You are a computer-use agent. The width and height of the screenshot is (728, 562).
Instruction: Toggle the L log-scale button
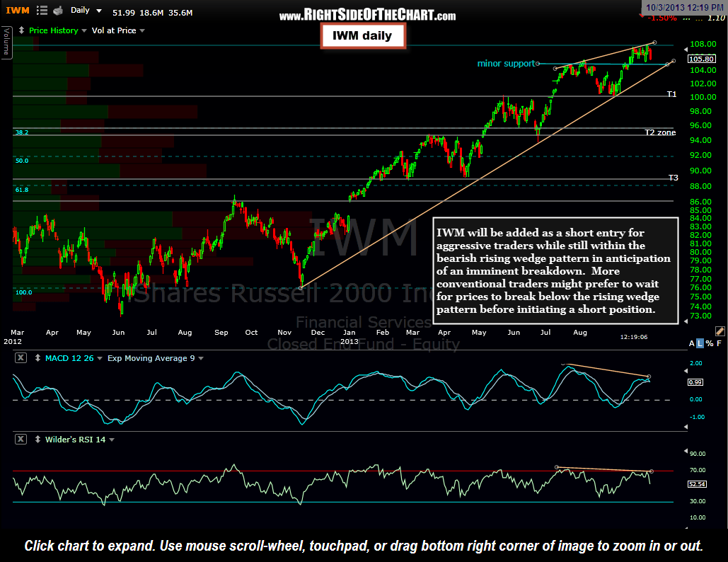tap(700, 343)
